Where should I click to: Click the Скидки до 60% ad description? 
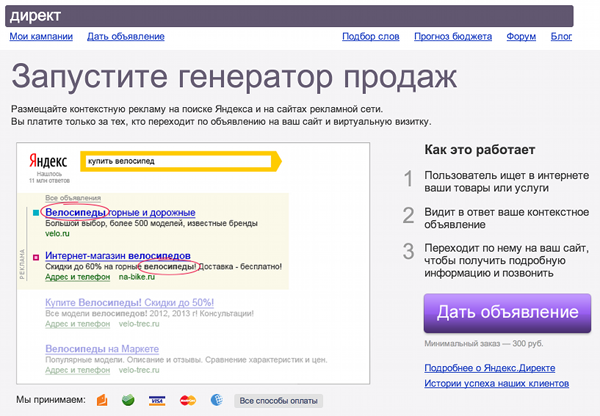point(163,266)
